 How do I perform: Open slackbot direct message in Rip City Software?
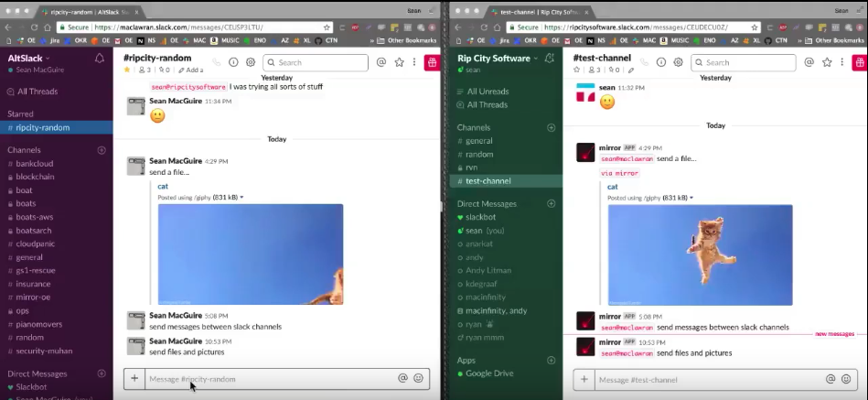click(480, 217)
